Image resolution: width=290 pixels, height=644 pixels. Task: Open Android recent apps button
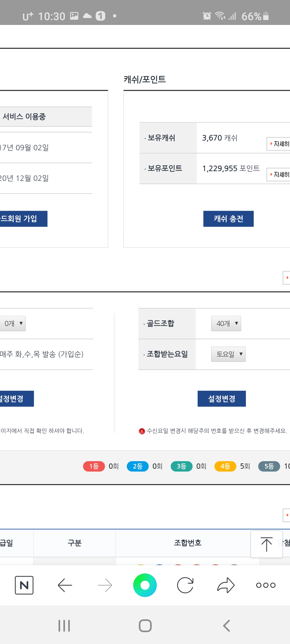click(x=64, y=626)
